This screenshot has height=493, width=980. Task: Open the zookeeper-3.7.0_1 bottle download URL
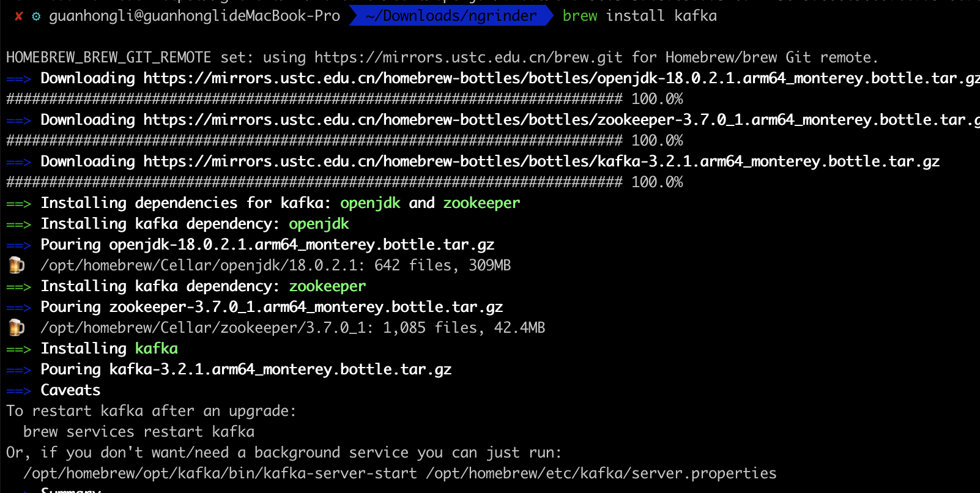pos(562,120)
